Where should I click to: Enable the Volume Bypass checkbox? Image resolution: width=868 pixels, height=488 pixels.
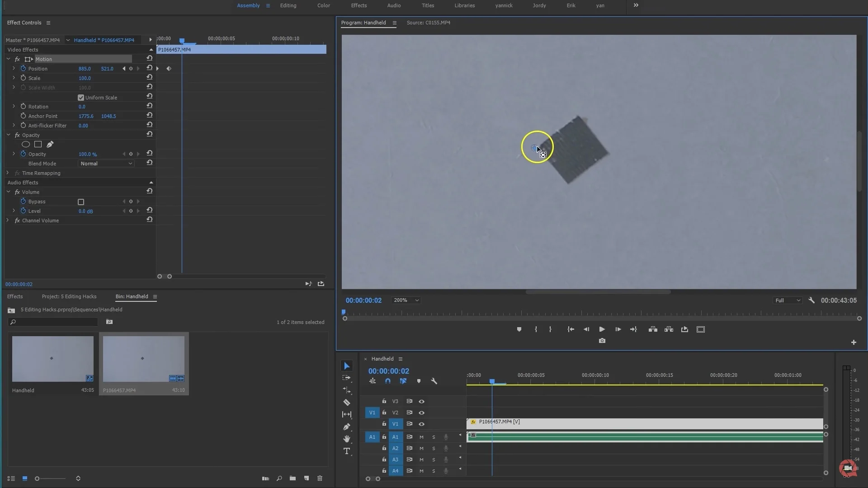click(81, 202)
